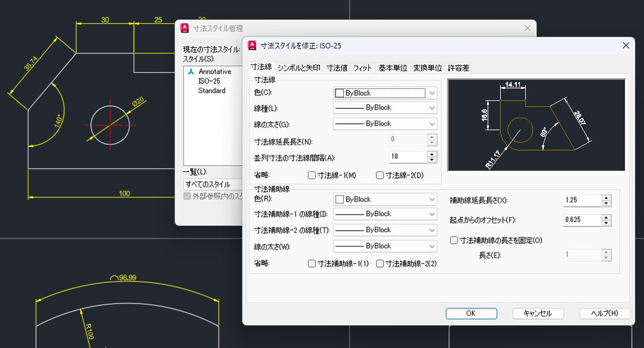The image size is (644, 348).
Task: Decrease 並列寸法の寸法線間隔 with down arrow
Action: pyautogui.click(x=432, y=160)
